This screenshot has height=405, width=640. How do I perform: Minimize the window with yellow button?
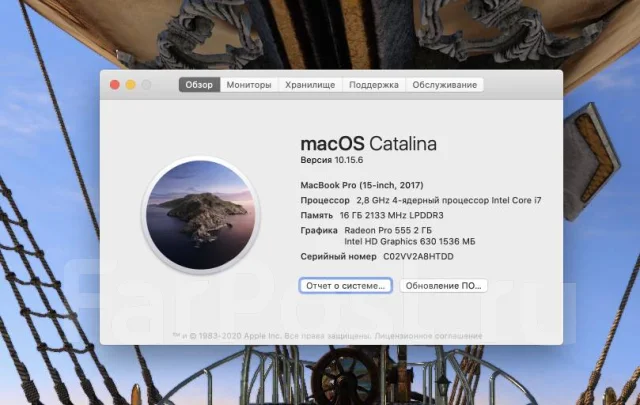pyautogui.click(x=131, y=85)
